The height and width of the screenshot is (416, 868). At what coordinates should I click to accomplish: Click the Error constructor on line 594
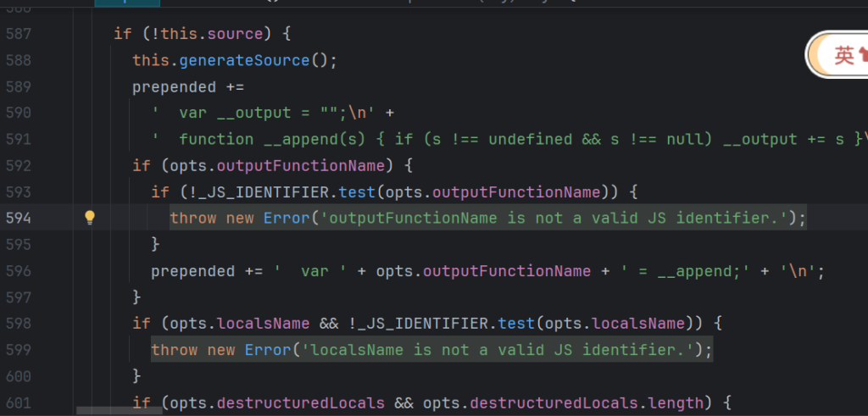(x=287, y=218)
